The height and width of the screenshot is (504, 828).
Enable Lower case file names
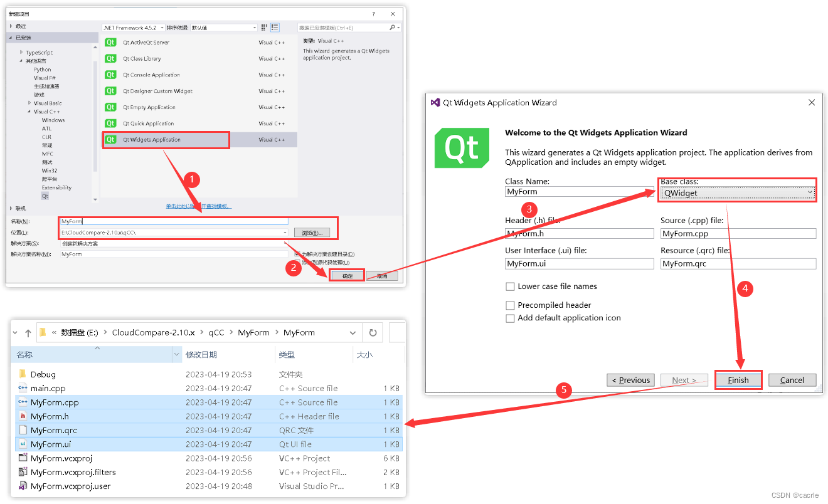click(x=510, y=286)
